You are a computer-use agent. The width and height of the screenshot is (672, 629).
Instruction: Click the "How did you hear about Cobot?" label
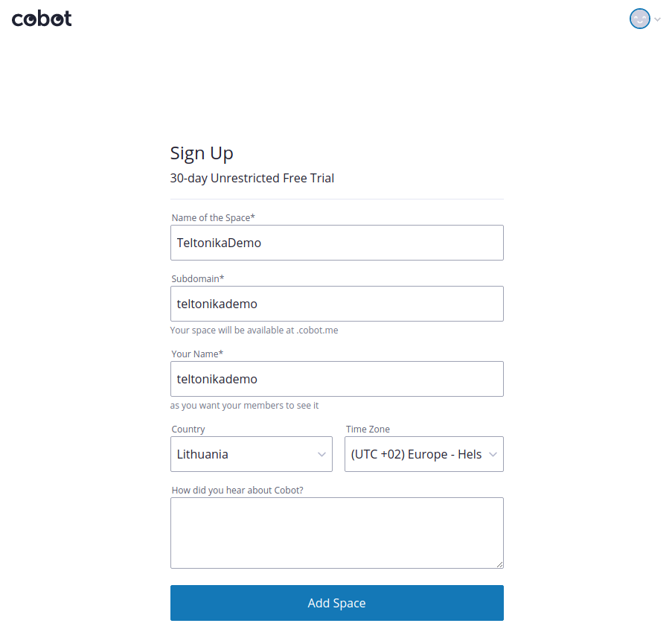pyautogui.click(x=237, y=490)
